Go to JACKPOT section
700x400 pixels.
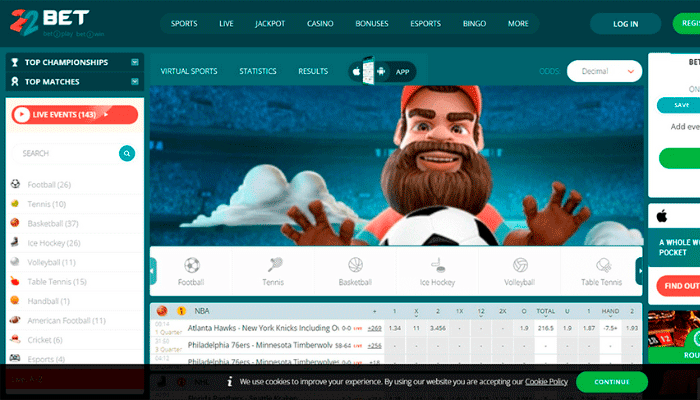pyautogui.click(x=270, y=24)
